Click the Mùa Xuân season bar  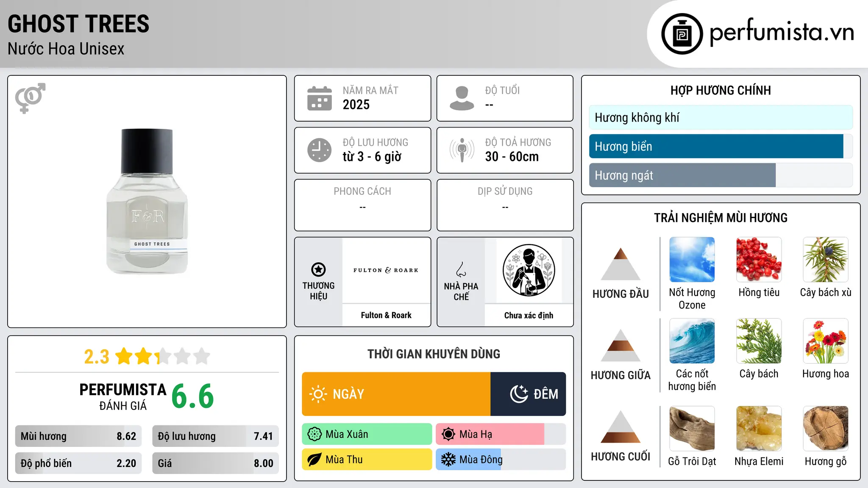(x=367, y=434)
